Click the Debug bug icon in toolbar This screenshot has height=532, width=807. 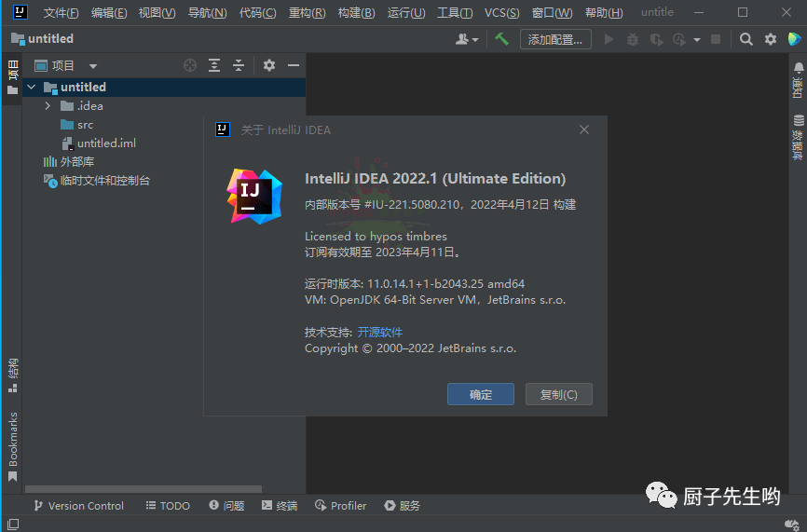pyautogui.click(x=633, y=39)
